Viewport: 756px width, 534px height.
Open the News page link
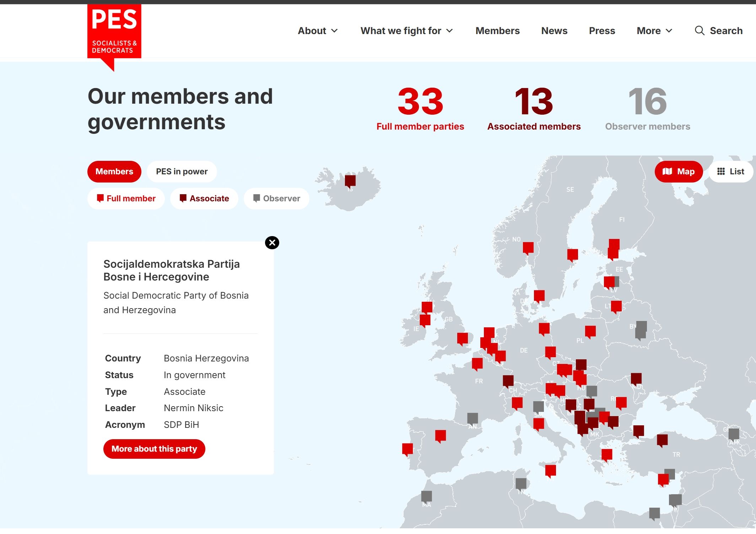point(554,31)
